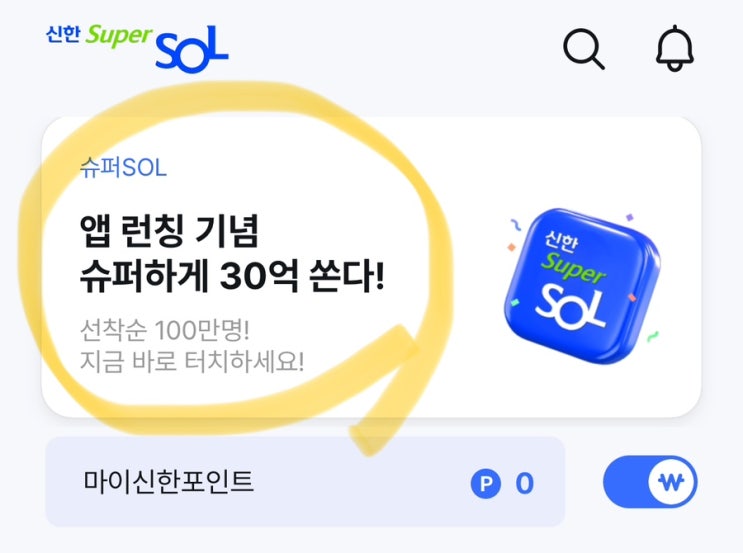This screenshot has width=743, height=553.
Task: Tap the small 신한 text in header logo
Action: (x=63, y=35)
